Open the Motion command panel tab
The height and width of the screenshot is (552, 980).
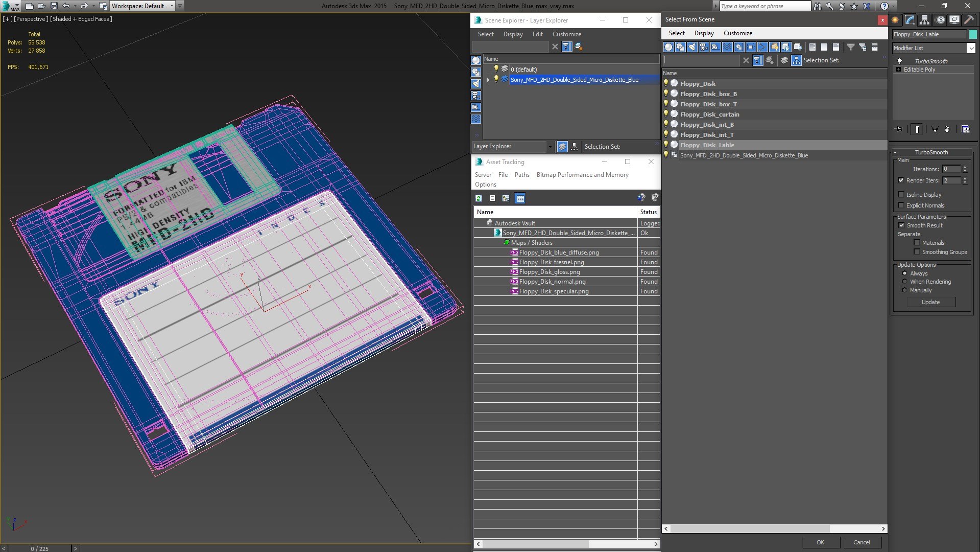940,20
